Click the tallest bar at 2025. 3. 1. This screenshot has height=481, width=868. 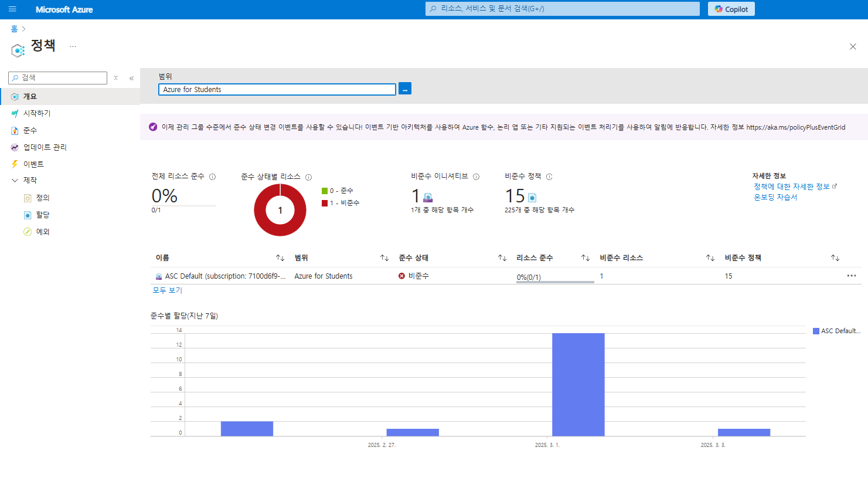578,385
